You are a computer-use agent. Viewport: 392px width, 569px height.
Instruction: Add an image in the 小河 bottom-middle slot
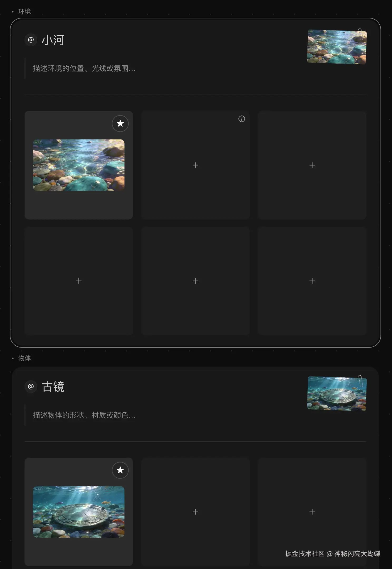click(195, 281)
